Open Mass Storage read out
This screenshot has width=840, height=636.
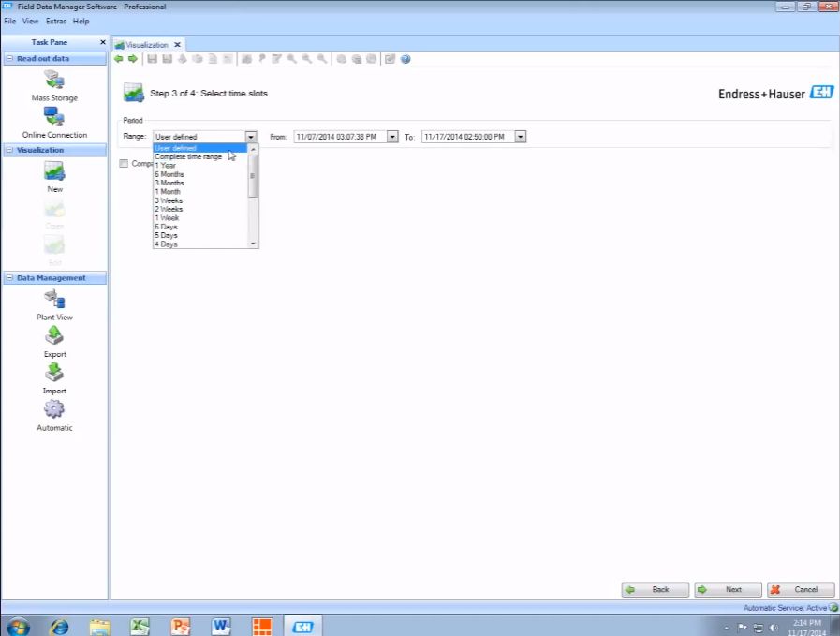pos(54,86)
